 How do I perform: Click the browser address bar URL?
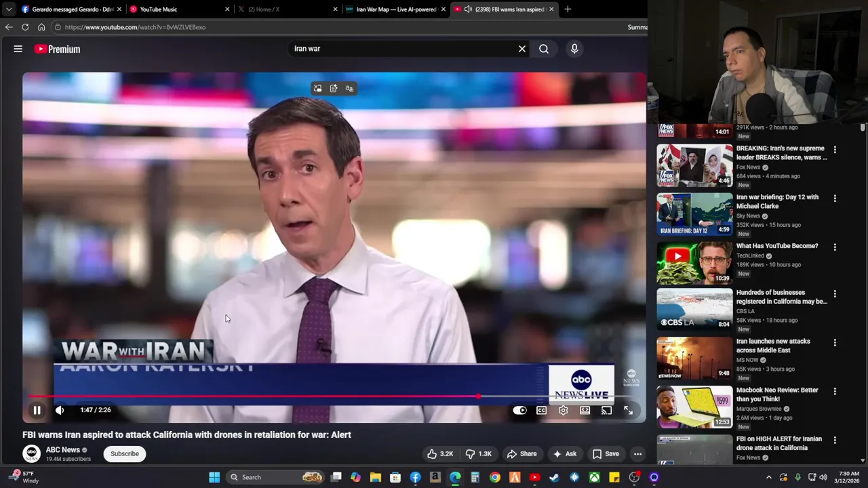(x=135, y=27)
